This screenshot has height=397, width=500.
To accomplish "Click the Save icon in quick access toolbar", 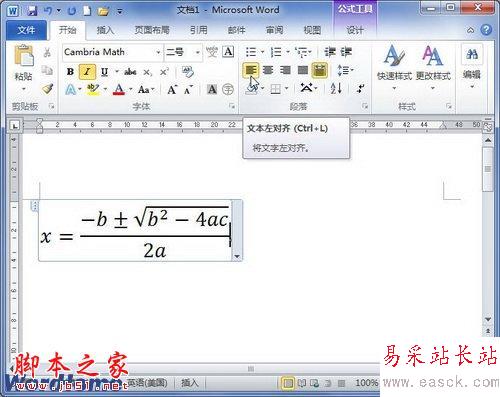I will [32, 11].
